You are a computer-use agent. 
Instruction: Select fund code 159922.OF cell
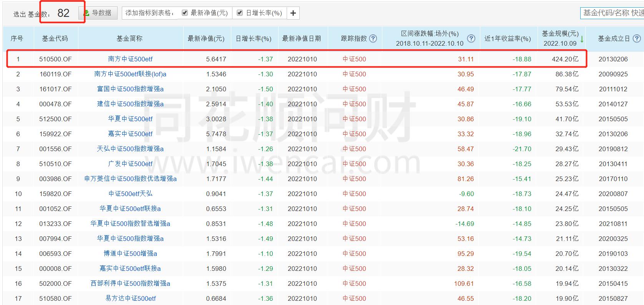(55, 134)
